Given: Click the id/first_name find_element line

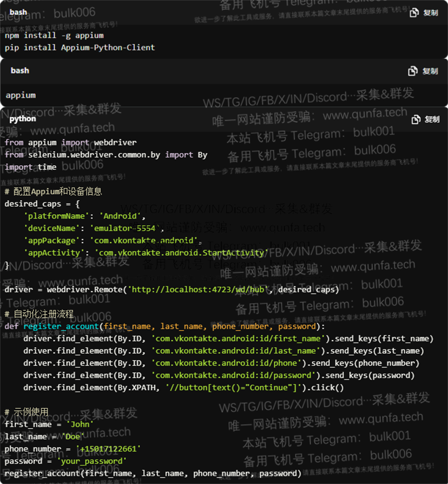Looking at the screenshot, I should tap(228, 339).
